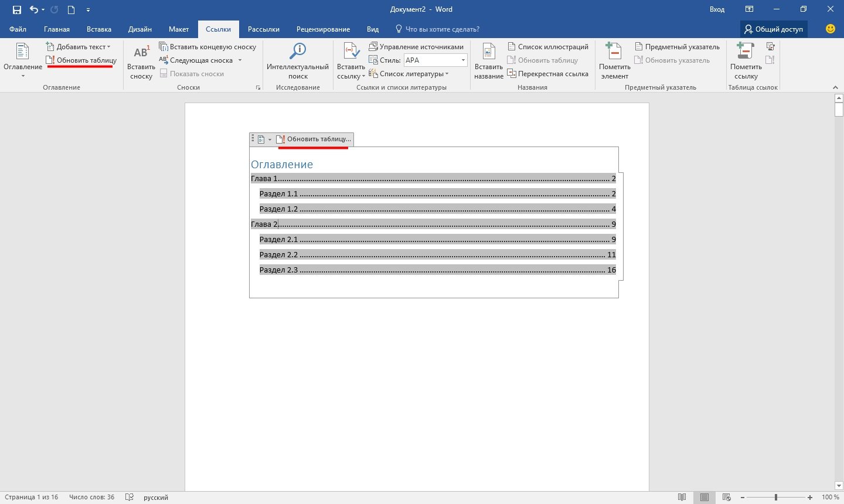Switch to the Рецензирование tab

tap(323, 29)
